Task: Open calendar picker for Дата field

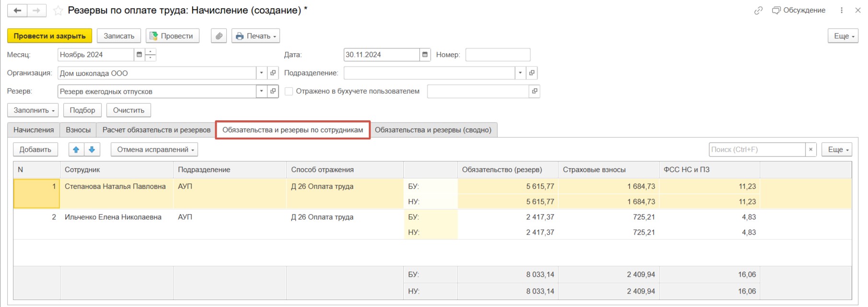Action: tap(425, 55)
